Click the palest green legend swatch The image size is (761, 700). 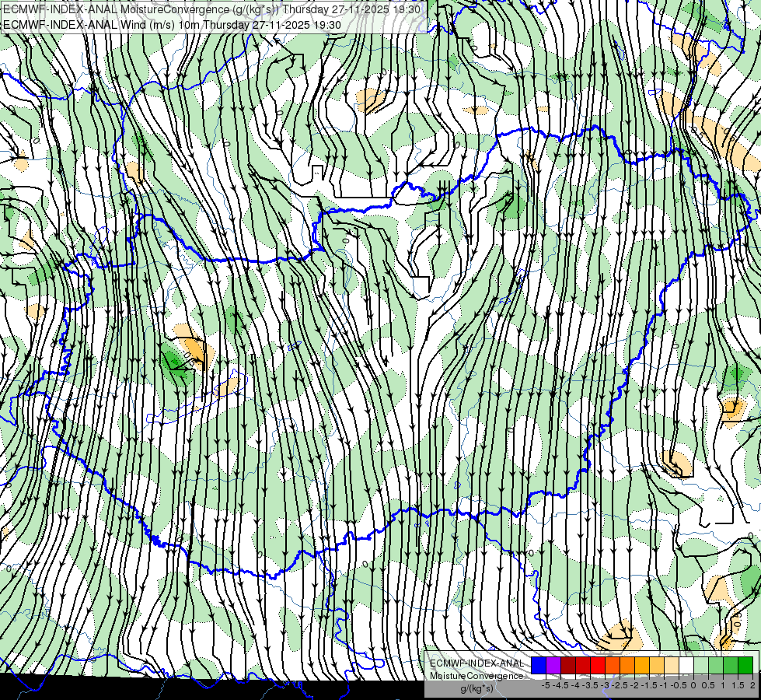701,666
